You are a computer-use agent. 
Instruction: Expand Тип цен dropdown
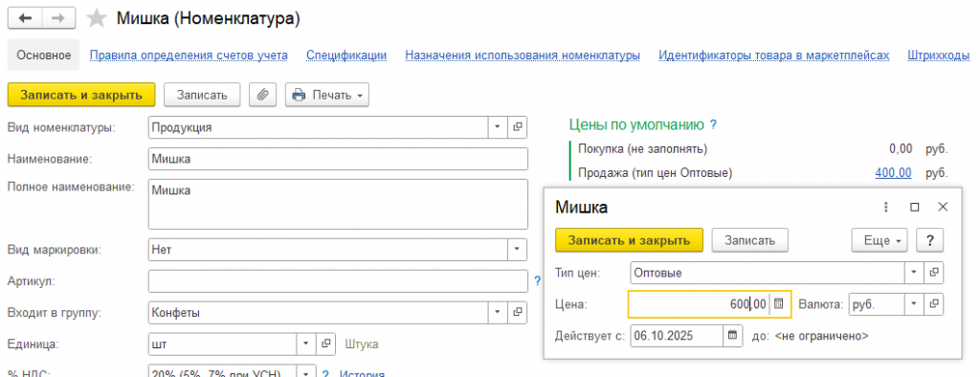(x=914, y=274)
